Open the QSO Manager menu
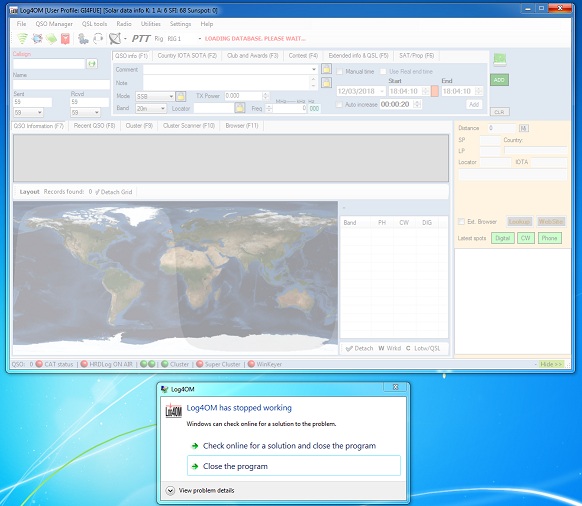The width and height of the screenshot is (582, 506). [54, 24]
